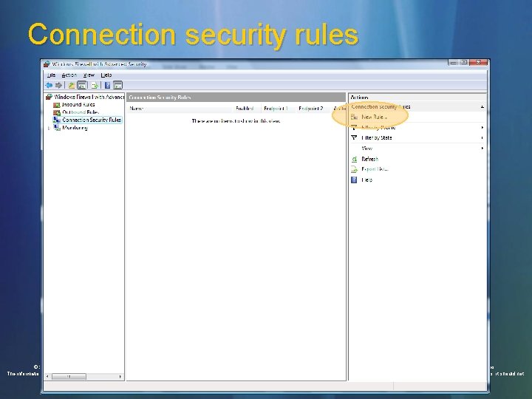Screen dimensions: 532x399
Task: Click the Help icon in the Actions pane
Action: click(x=354, y=180)
